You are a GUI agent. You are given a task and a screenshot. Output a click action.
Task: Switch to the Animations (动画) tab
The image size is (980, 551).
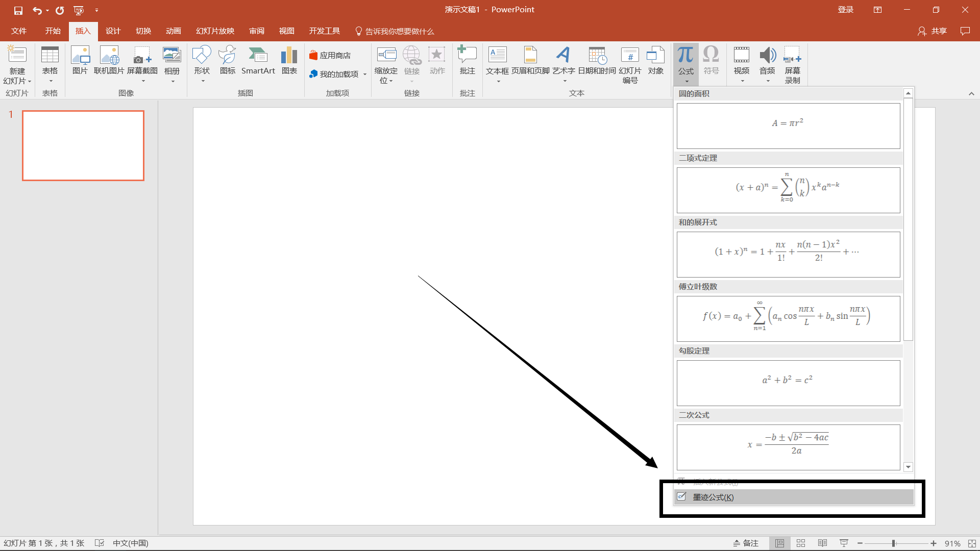(174, 31)
